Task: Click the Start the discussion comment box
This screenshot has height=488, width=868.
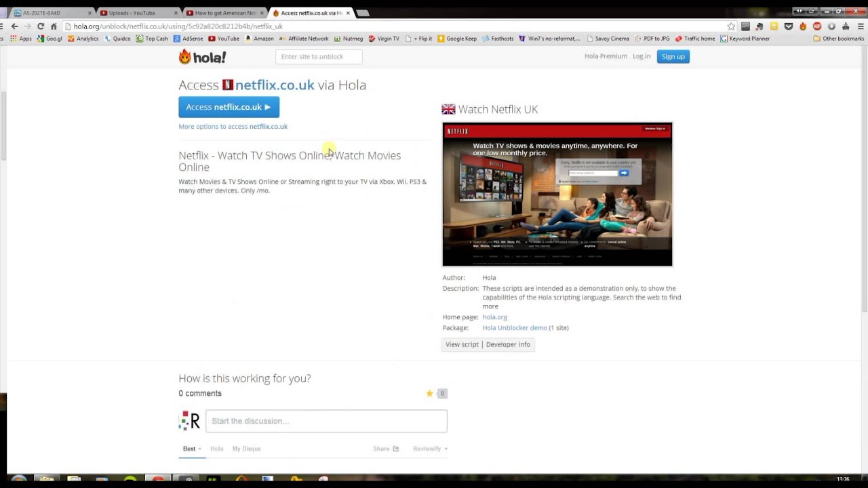Action: 326,421
